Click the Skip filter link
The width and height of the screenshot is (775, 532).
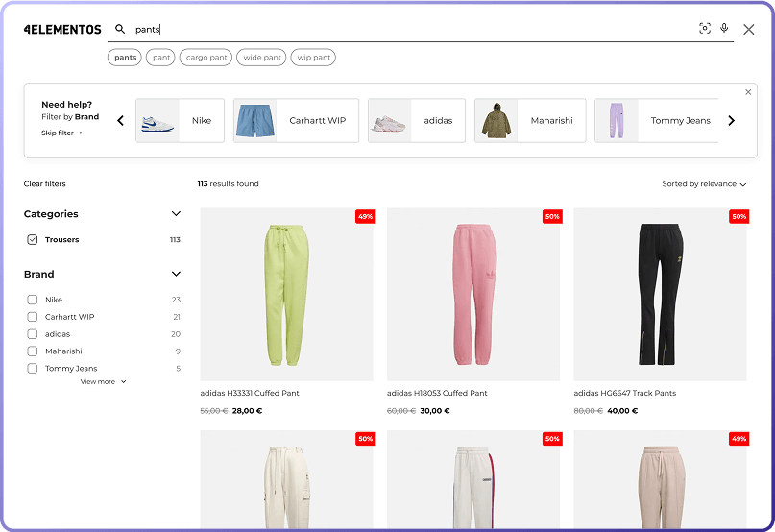(x=61, y=133)
